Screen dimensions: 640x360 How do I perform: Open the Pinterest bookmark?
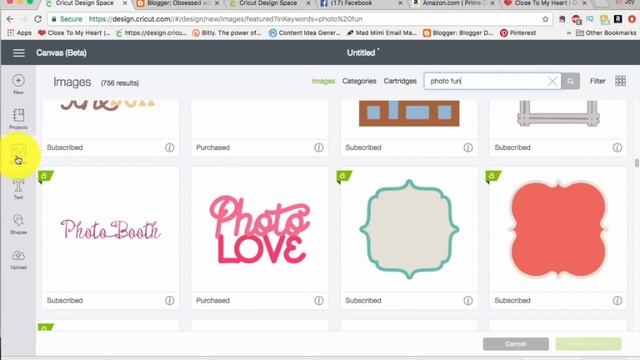tap(518, 33)
